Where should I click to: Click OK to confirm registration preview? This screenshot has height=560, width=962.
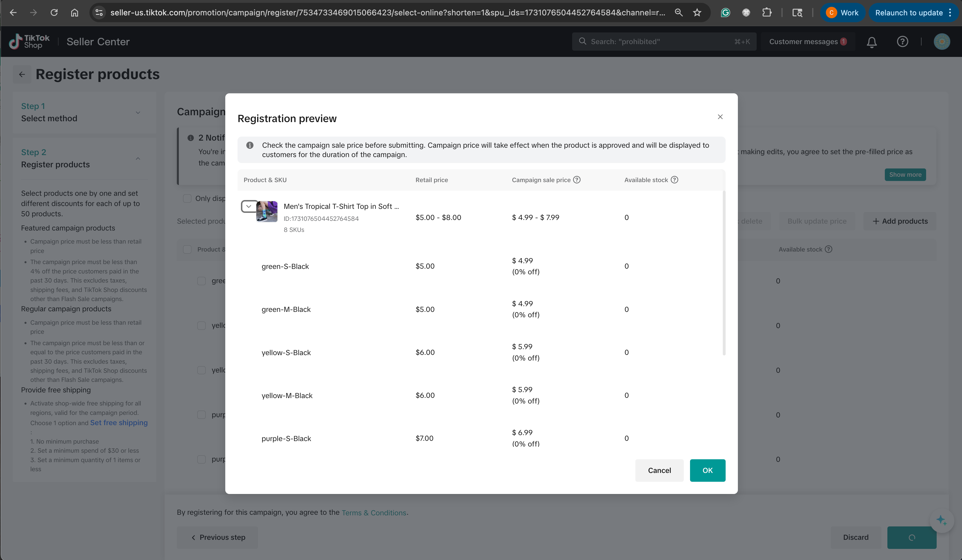[707, 470]
